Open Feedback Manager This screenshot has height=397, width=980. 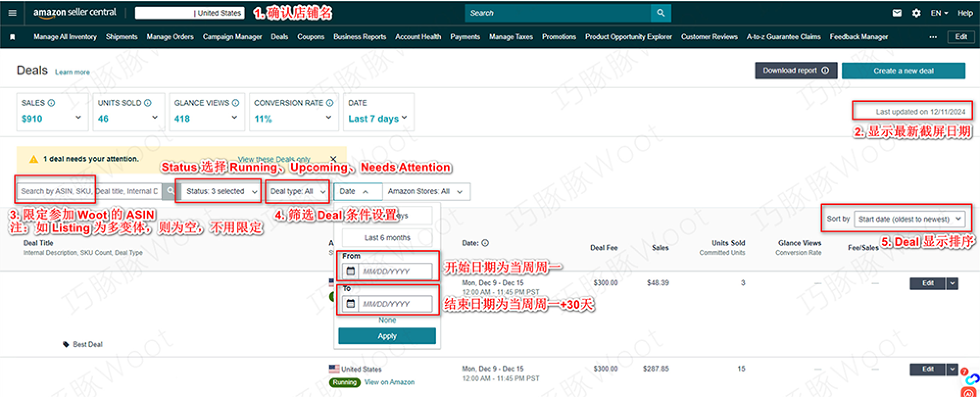[x=858, y=37]
